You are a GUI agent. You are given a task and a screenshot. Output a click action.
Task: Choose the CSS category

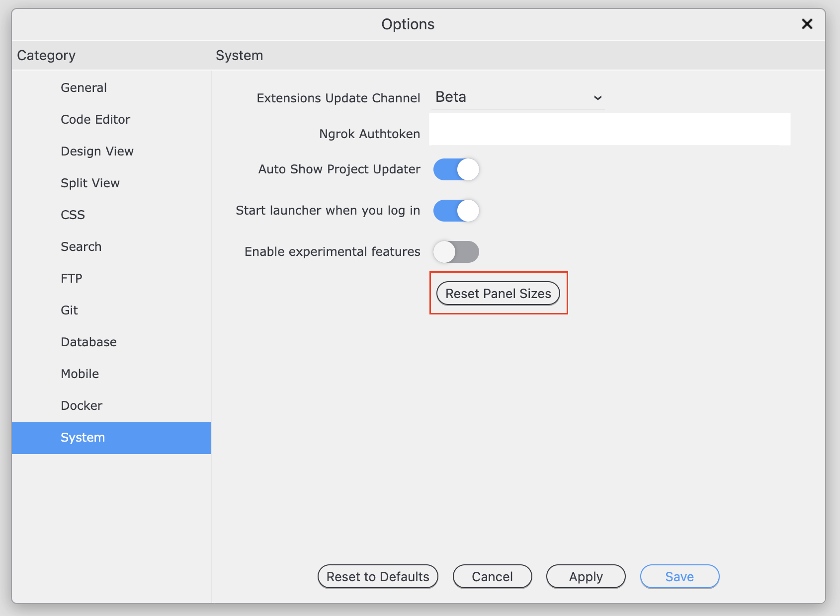point(73,215)
